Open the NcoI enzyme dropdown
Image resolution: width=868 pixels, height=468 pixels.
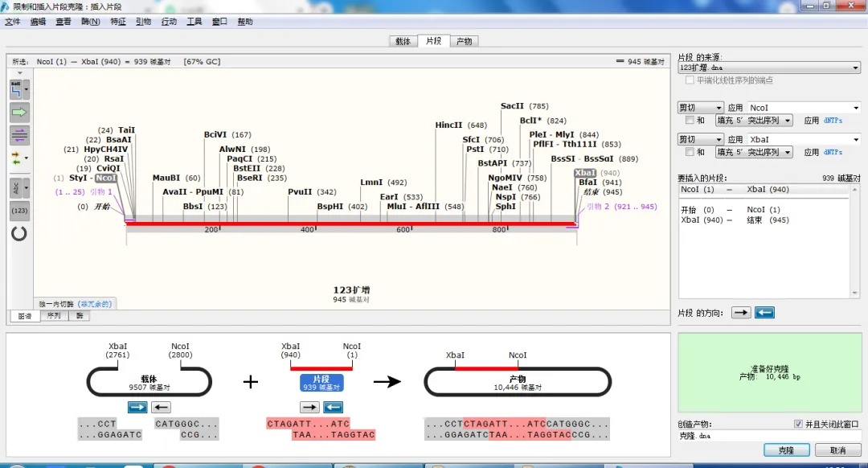click(x=804, y=108)
